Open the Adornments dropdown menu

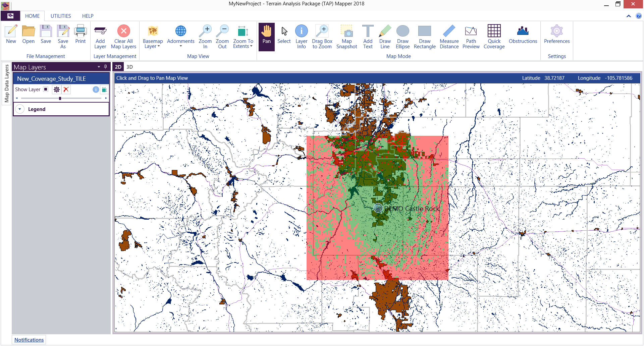[x=180, y=37]
